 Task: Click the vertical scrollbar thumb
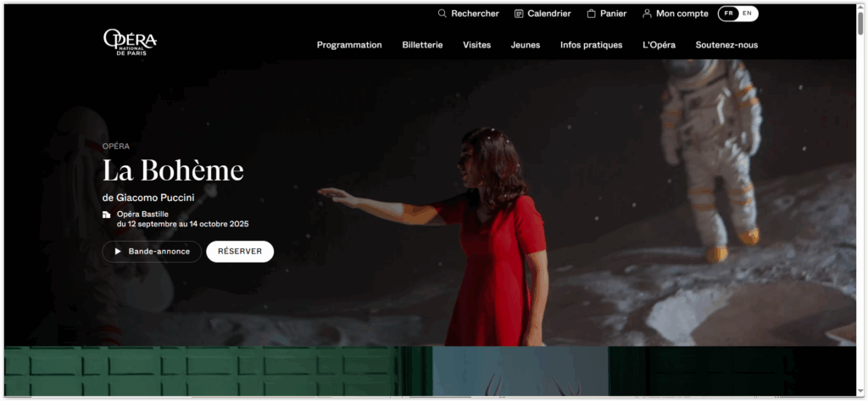tap(861, 22)
